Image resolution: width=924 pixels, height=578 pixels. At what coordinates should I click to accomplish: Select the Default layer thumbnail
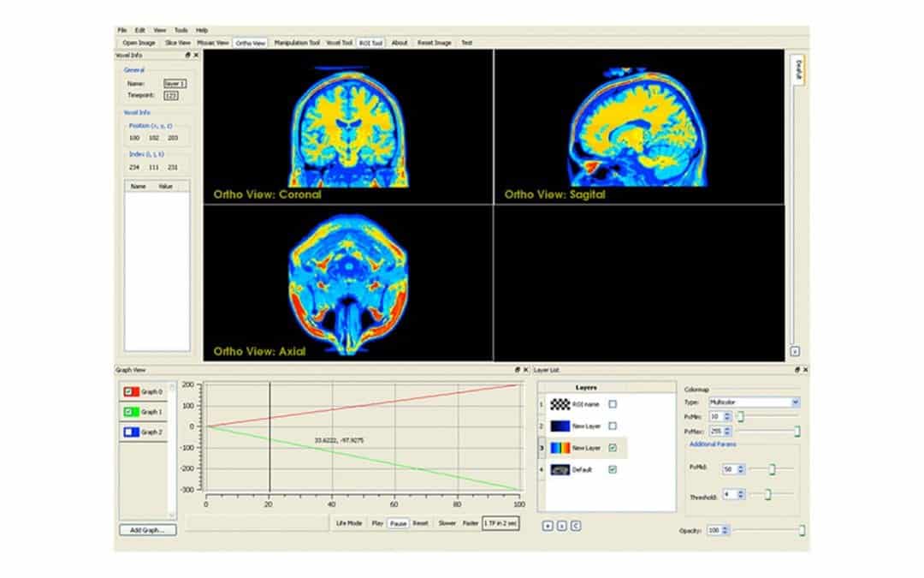pos(560,469)
